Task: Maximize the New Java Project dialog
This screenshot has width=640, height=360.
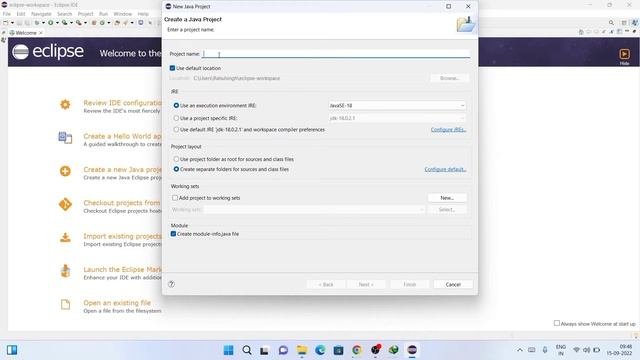Action: pyautogui.click(x=448, y=6)
